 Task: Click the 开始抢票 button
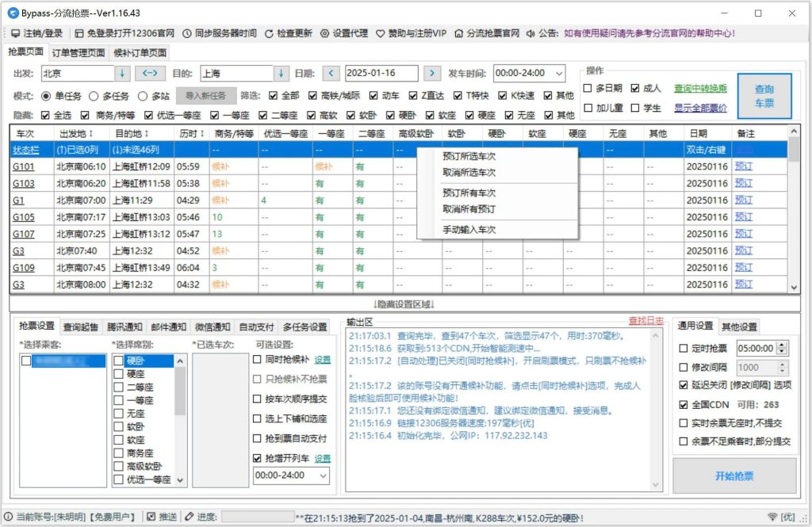pyautogui.click(x=734, y=475)
